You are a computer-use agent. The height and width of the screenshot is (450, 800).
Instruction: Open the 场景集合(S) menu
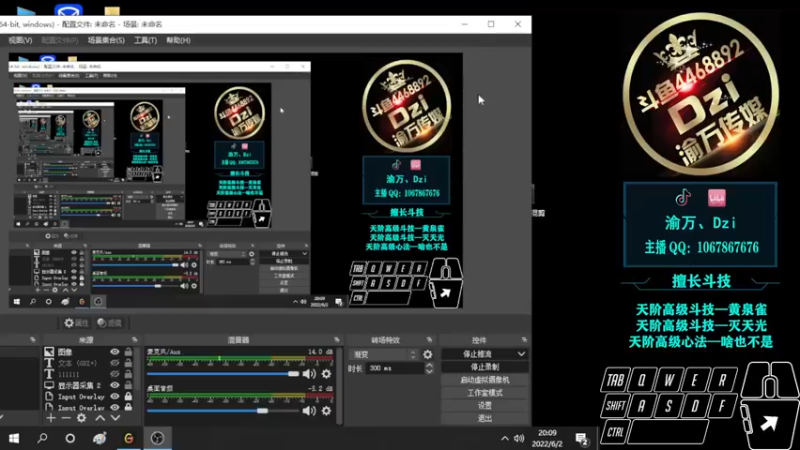click(x=106, y=40)
